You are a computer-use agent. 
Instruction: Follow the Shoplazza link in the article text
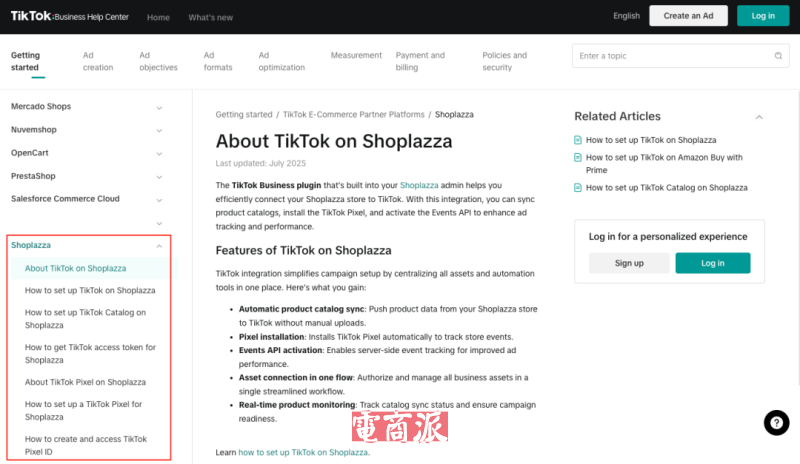click(419, 185)
